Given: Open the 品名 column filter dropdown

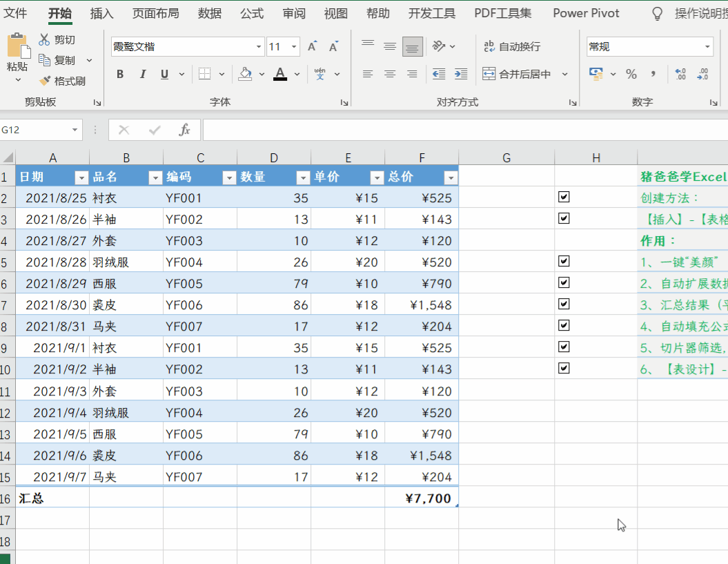Looking at the screenshot, I should click(155, 177).
